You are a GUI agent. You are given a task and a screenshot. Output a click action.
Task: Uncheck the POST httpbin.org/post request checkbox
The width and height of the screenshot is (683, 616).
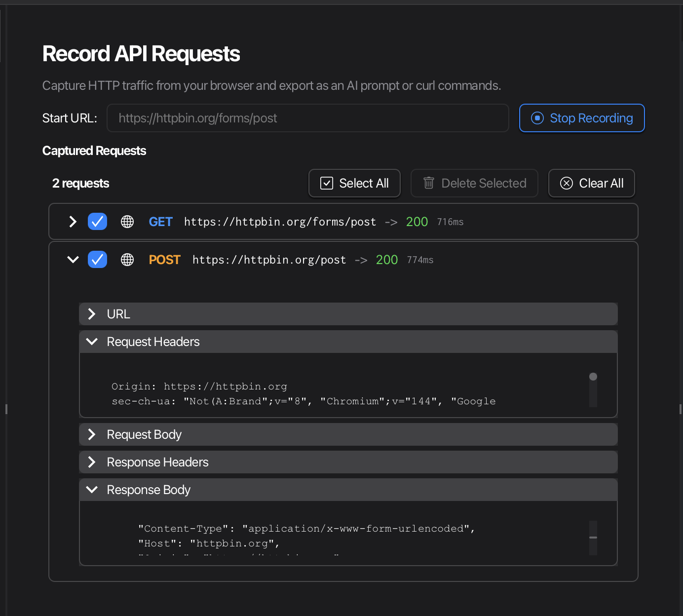click(x=97, y=260)
